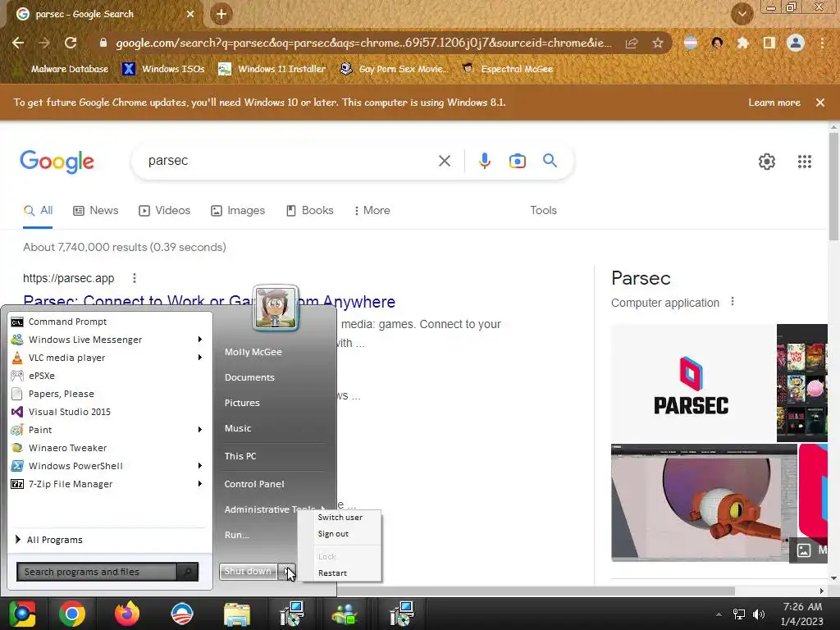Open This PC from Start menu
The width and height of the screenshot is (840, 630).
(240, 456)
